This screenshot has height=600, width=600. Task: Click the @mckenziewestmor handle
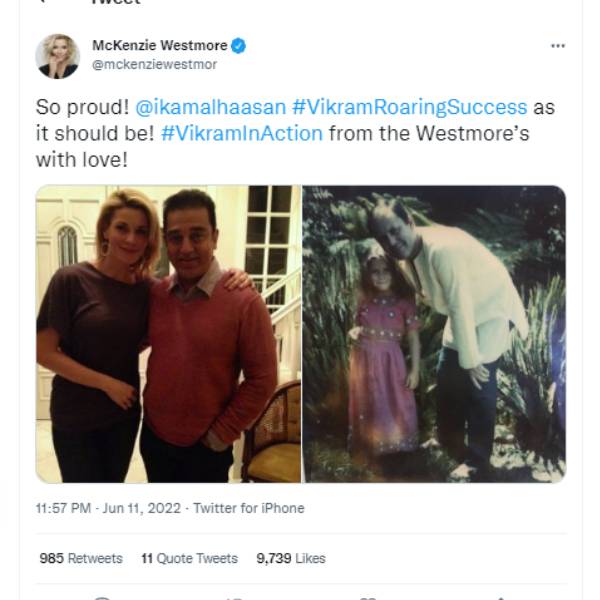[154, 64]
